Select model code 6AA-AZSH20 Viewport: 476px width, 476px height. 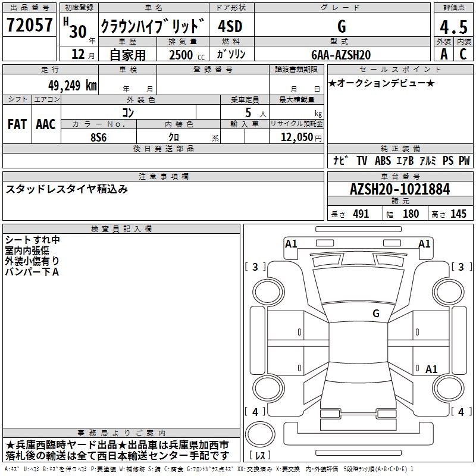[341, 55]
